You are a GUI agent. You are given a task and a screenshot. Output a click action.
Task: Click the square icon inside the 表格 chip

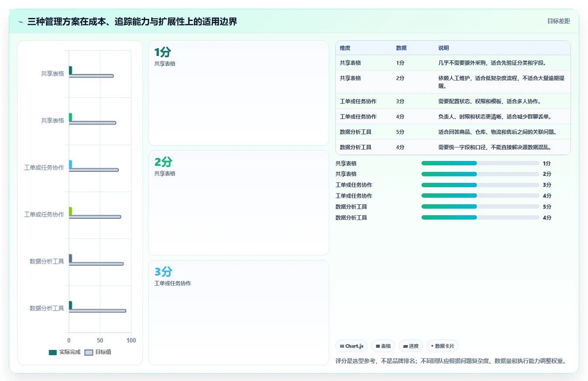point(378,346)
